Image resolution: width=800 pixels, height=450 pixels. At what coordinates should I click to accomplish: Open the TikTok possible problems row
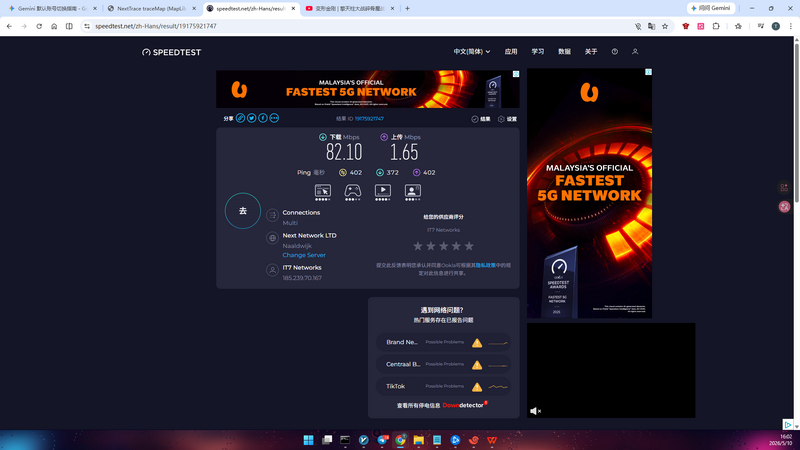443,386
